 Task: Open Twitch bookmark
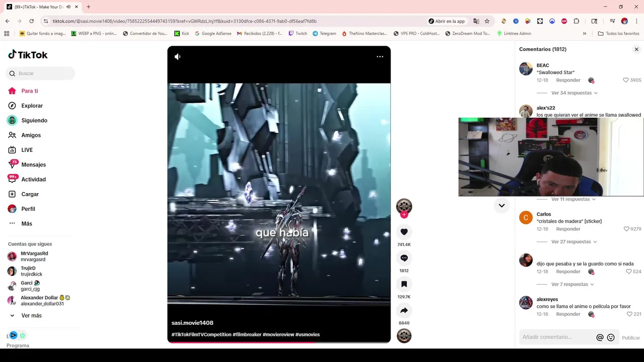(x=298, y=34)
